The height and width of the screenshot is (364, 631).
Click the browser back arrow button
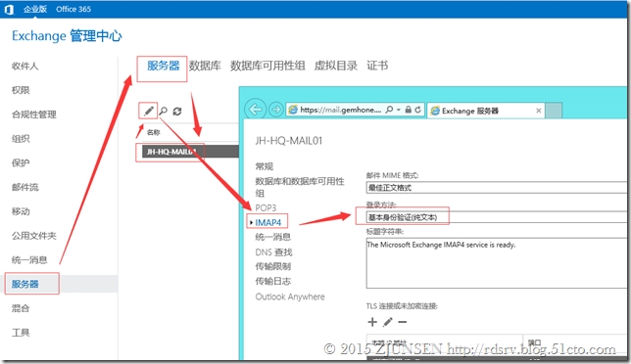(255, 110)
